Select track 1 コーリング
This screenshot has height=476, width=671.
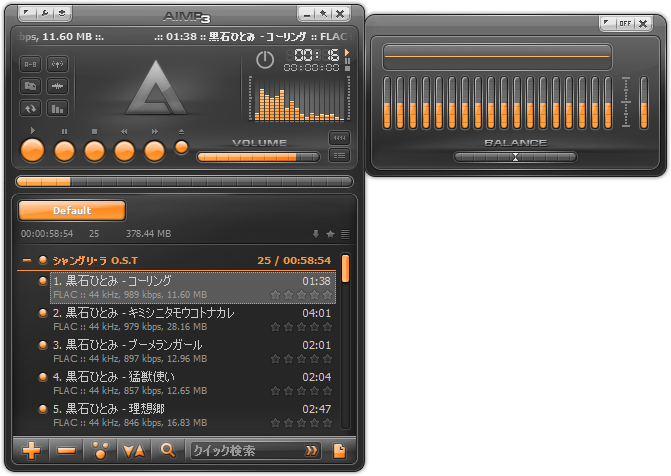[193, 288]
